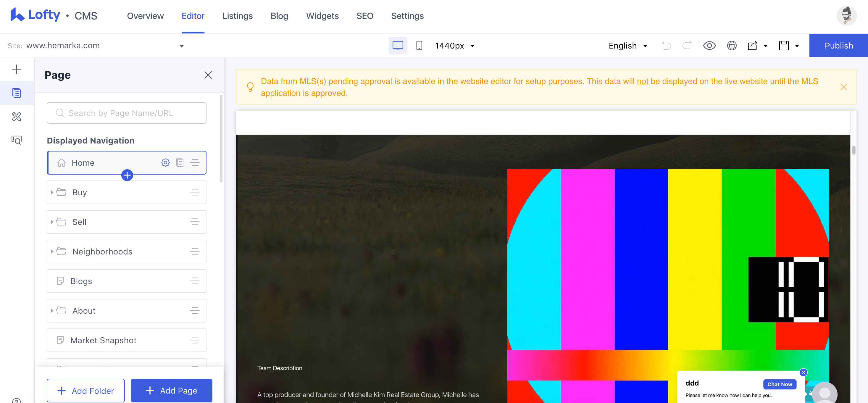Click the Page panel scrollbar
868x403 pixels.
pos(221,138)
